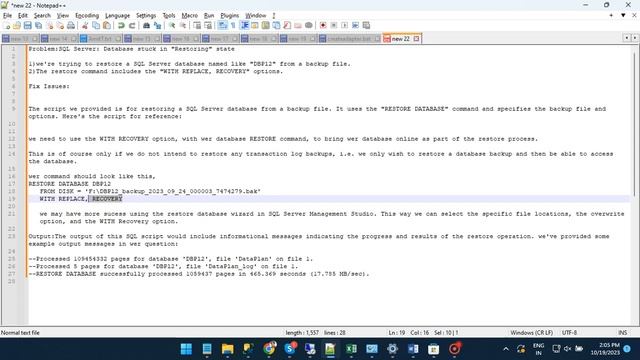
Task: Open Replace dialog from toolbar icon
Action: coord(157,25)
